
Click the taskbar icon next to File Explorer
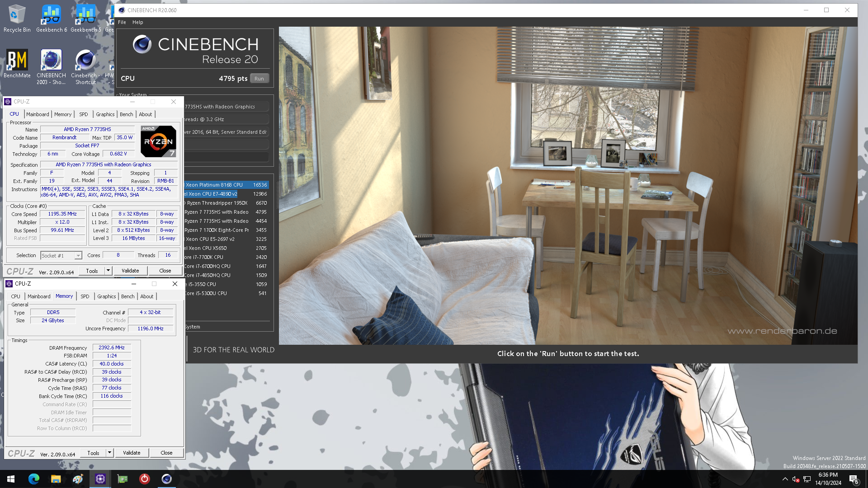78,479
